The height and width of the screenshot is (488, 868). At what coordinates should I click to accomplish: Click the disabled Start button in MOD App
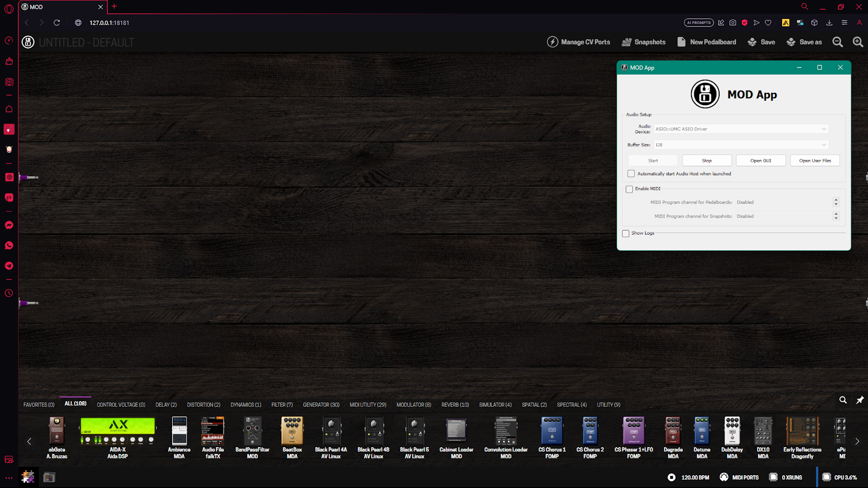point(653,160)
